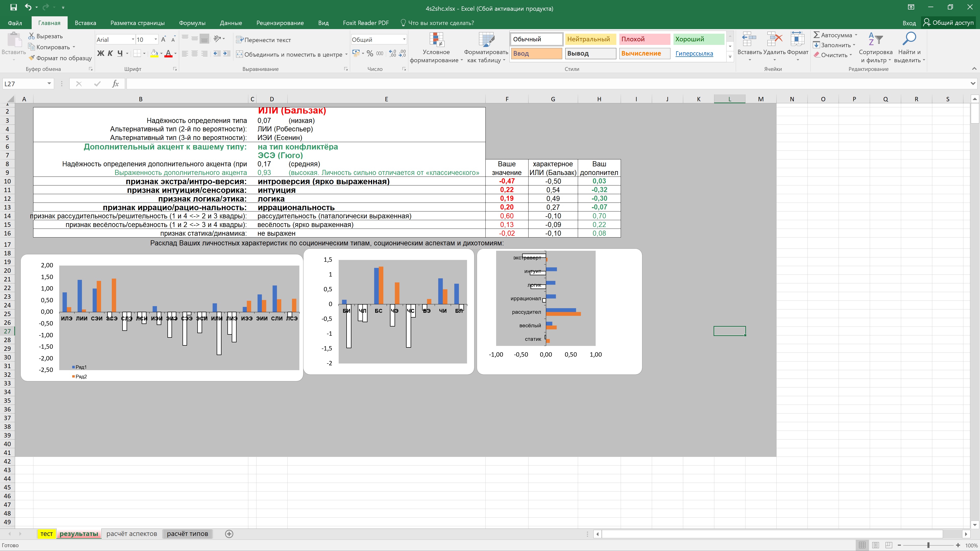
Task: Click the Format Painter brush icon
Action: 32,58
